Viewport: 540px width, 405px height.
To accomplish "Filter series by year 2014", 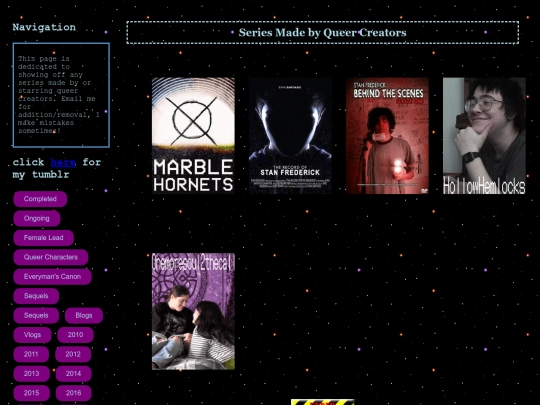I will click(x=74, y=374).
